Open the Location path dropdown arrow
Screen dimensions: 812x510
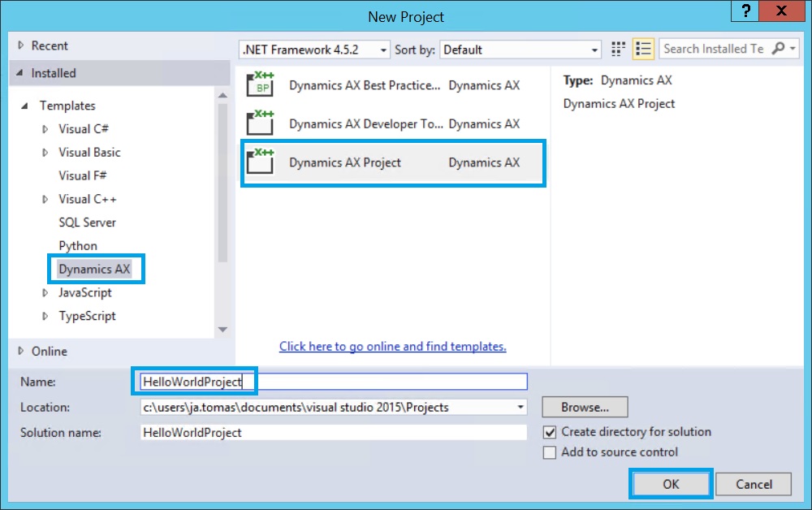520,408
